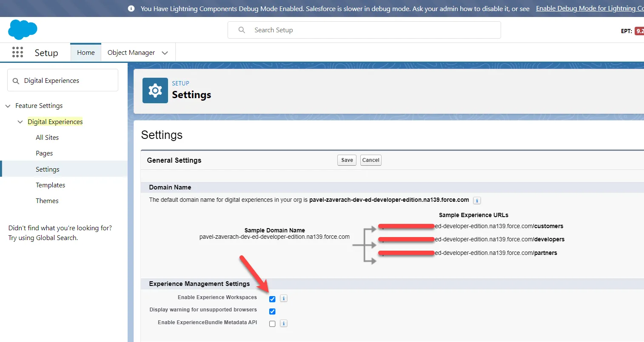Toggle Display warning for unsupported browsers
This screenshot has width=644, height=342.
272,311
